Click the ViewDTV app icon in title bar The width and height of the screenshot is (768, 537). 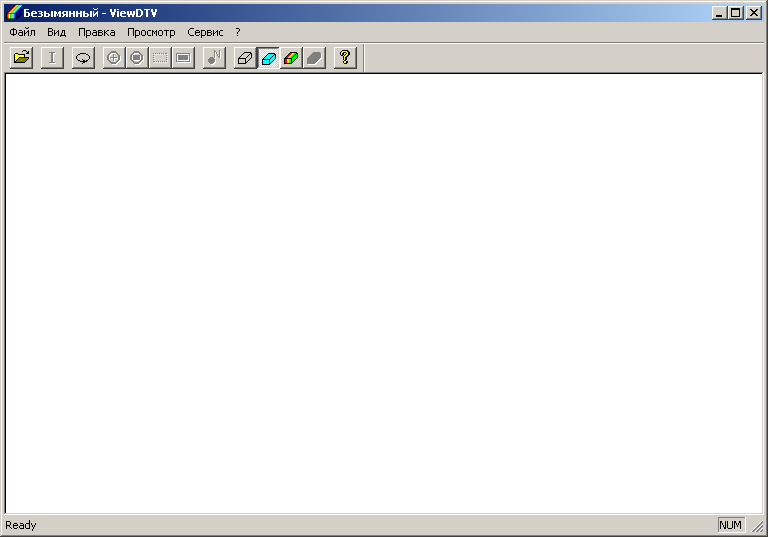[13, 13]
